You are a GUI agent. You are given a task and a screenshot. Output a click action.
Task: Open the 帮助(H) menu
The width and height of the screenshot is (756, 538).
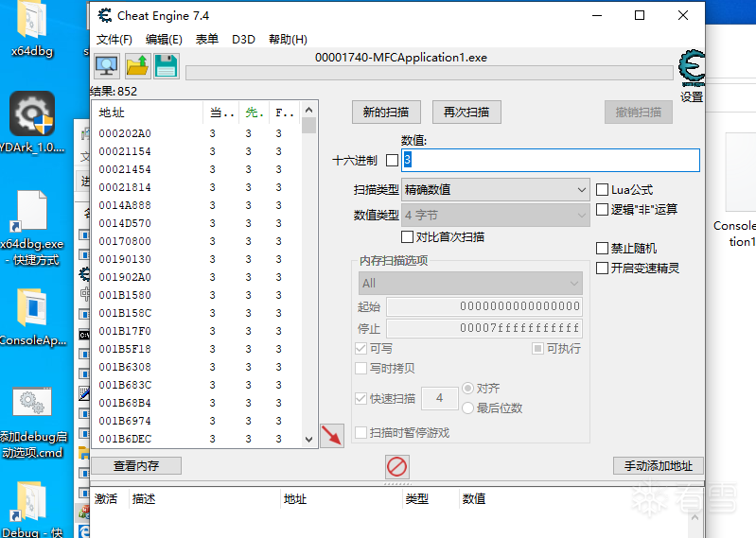pyautogui.click(x=288, y=40)
